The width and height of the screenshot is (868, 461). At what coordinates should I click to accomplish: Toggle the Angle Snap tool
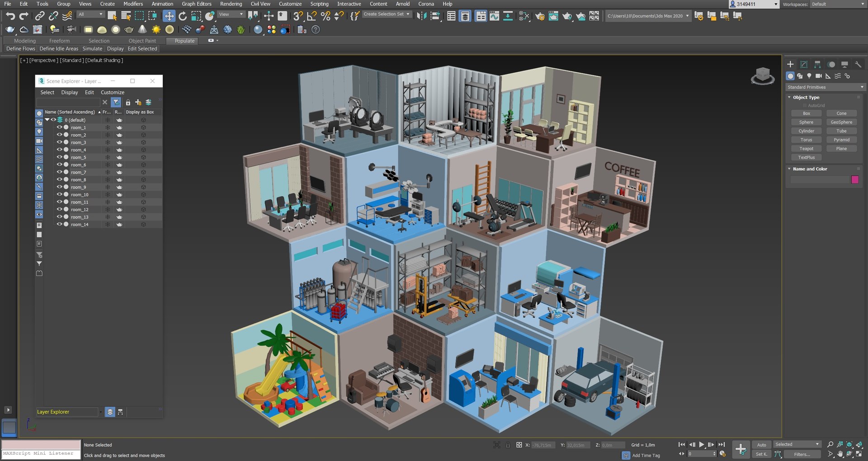(311, 16)
